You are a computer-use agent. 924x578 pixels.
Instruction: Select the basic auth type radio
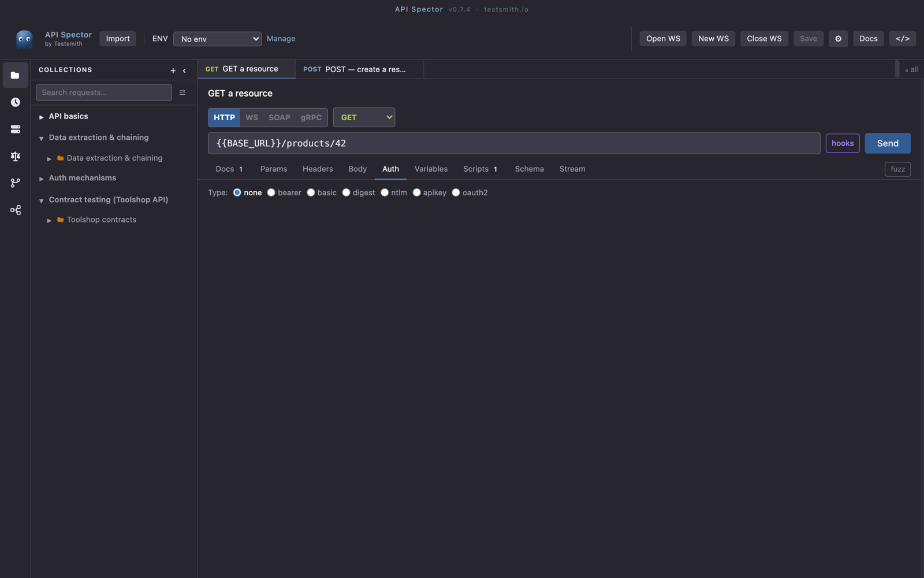point(311,192)
